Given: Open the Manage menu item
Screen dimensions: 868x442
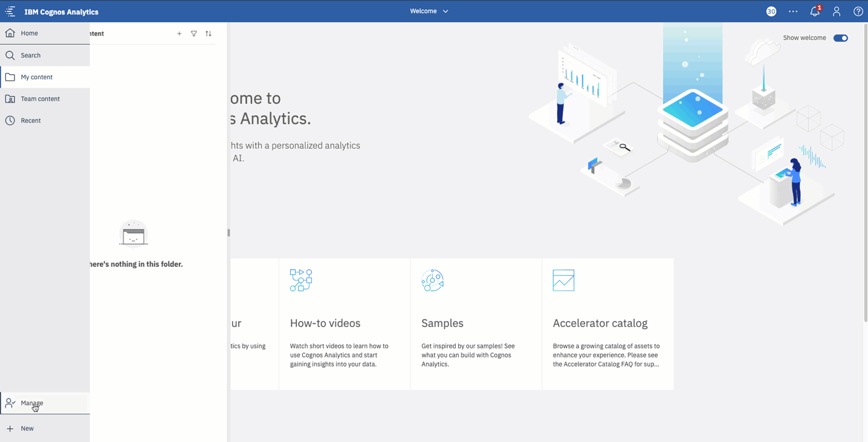Looking at the screenshot, I should [45, 403].
